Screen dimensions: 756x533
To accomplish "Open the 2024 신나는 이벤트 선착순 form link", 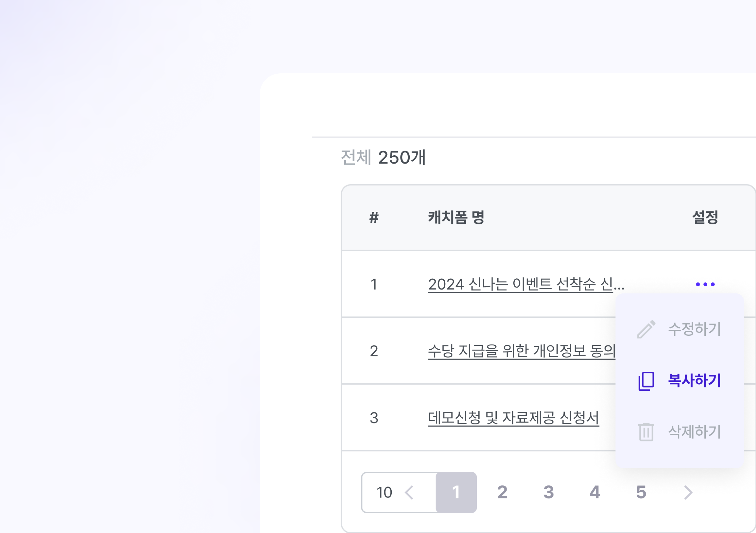I will (x=526, y=284).
